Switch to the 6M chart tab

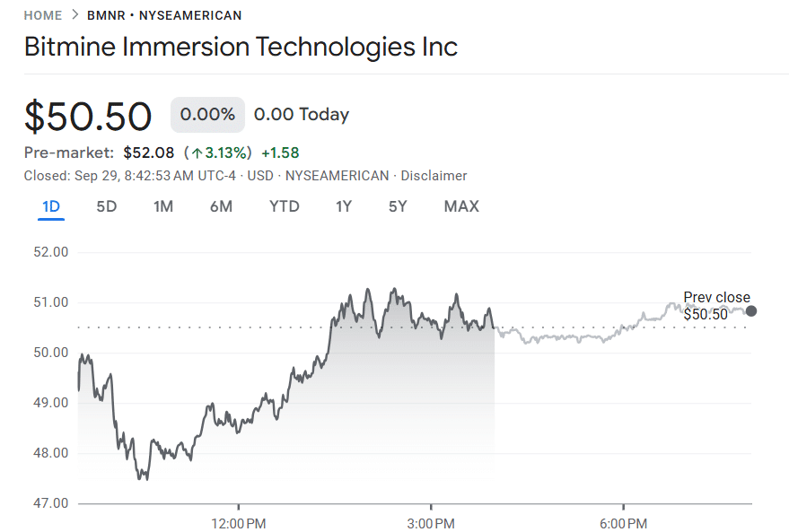(x=221, y=206)
